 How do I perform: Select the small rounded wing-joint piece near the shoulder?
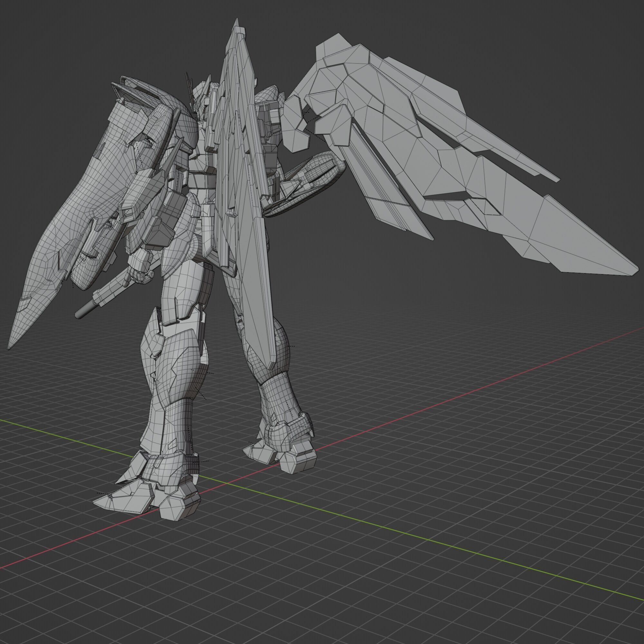294,124
